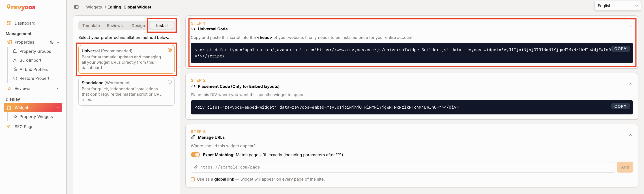Select the Standalone (Workaround) card title

pos(106,83)
